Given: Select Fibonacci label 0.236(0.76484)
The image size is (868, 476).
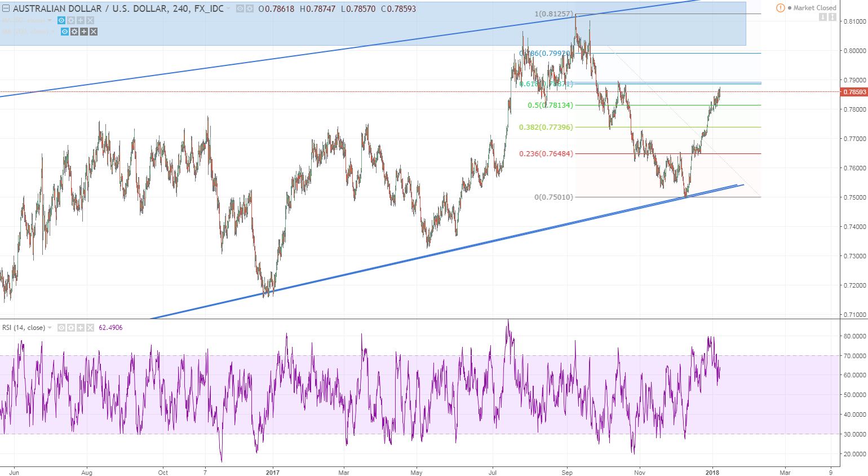Looking at the screenshot, I should [x=546, y=154].
